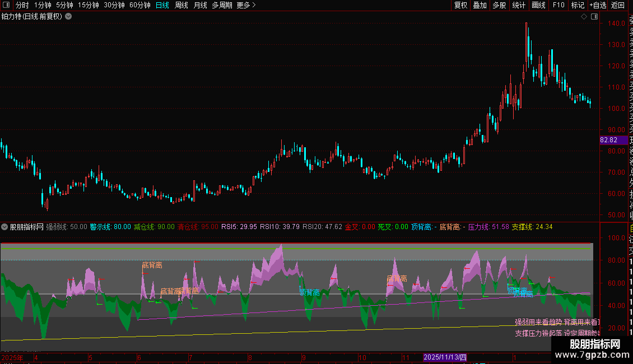
Task: Select the 60分钟 period
Action: tap(139, 5)
